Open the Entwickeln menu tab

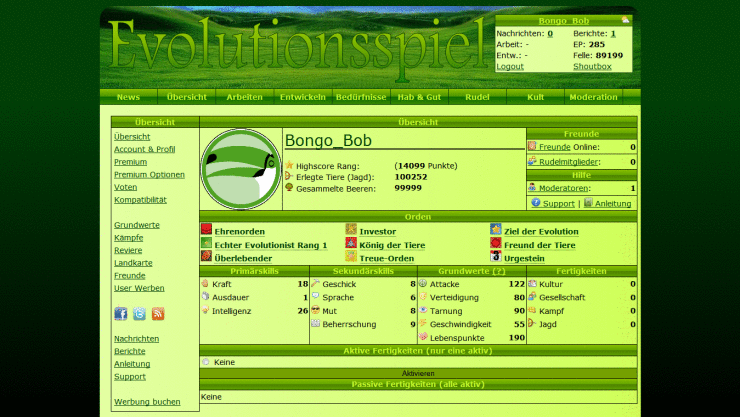point(303,97)
